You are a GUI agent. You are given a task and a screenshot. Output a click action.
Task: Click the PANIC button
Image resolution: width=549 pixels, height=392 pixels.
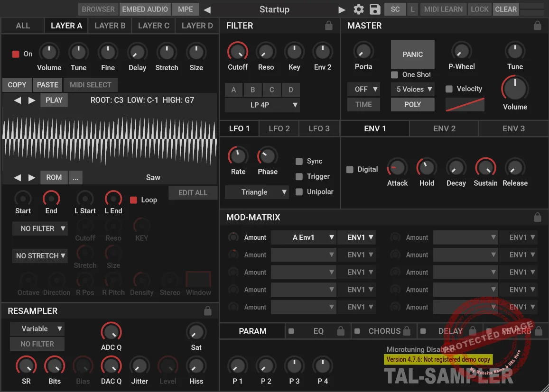coord(412,54)
